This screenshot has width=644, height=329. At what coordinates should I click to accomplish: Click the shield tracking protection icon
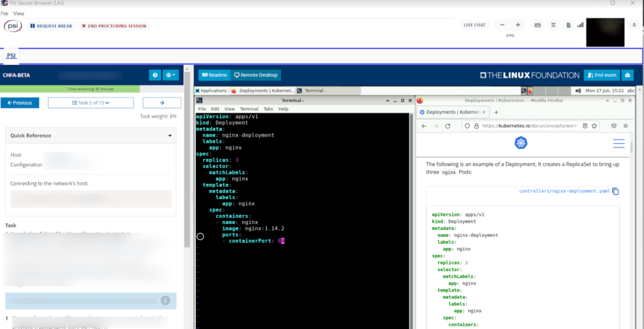point(468,126)
